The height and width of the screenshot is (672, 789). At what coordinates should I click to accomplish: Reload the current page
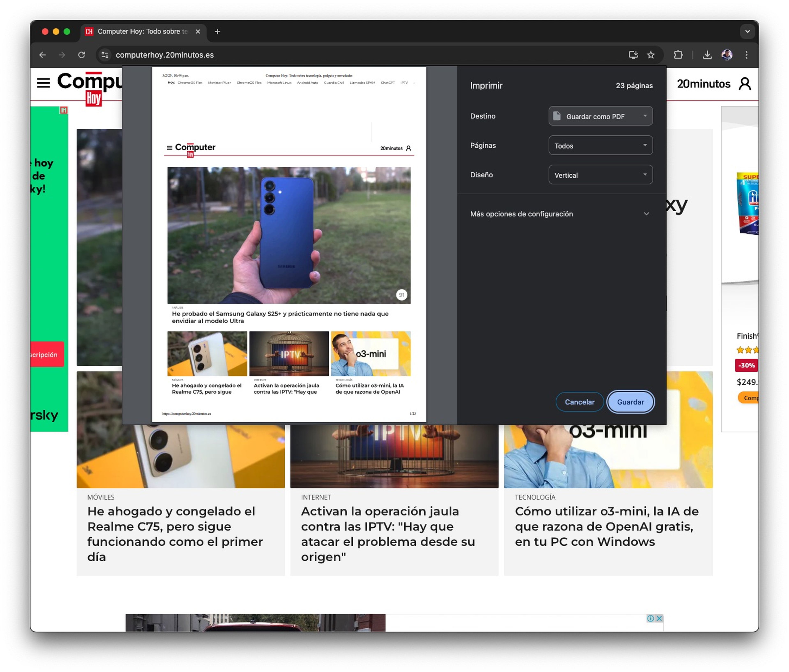coord(82,55)
